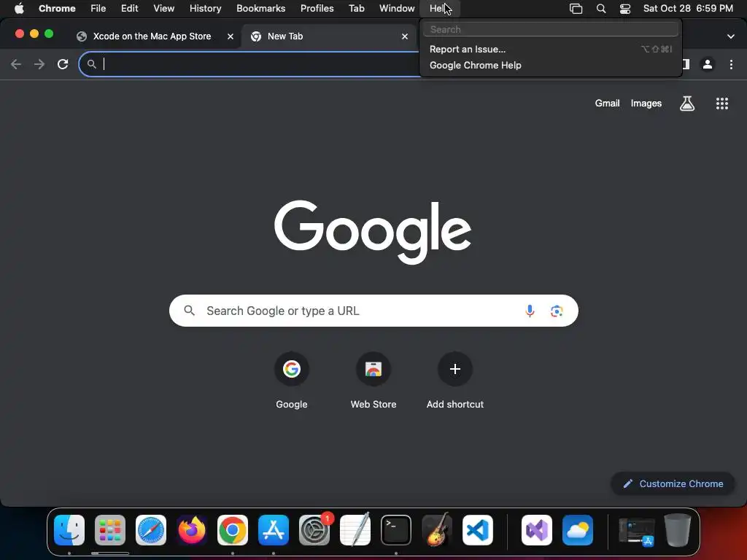Open the Edit menu

coord(130,9)
